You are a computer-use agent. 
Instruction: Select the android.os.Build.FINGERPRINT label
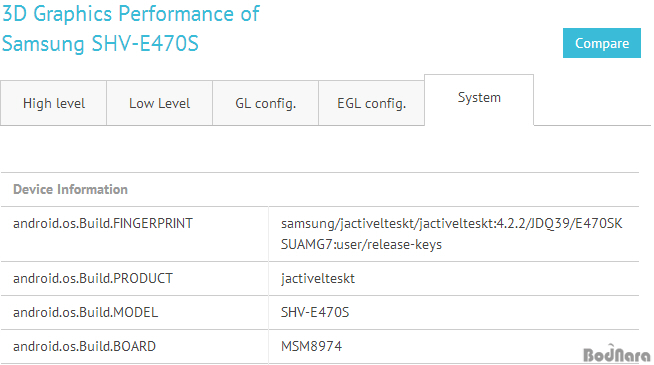[x=103, y=223]
